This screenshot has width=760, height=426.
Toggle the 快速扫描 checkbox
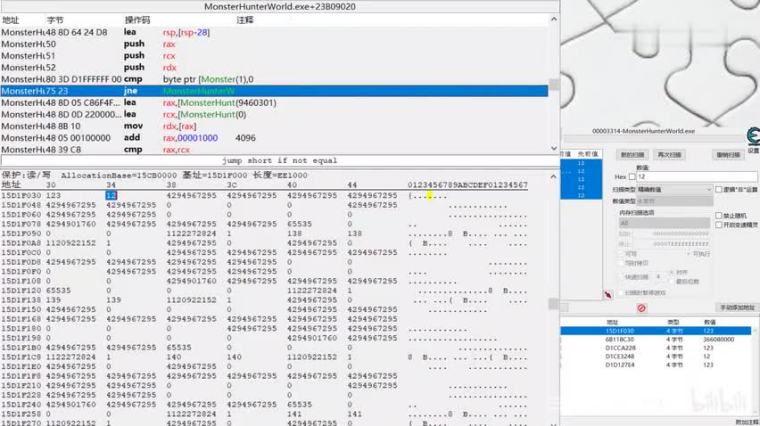pos(622,277)
